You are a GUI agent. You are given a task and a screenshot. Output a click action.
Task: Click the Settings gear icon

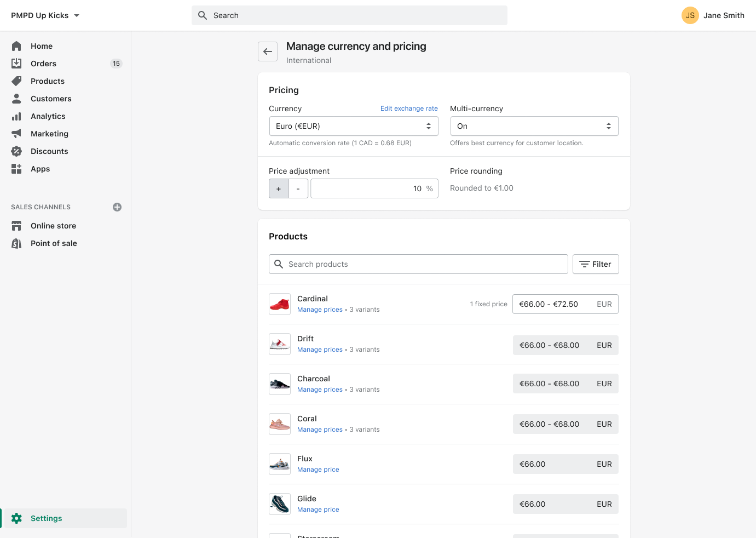click(16, 518)
